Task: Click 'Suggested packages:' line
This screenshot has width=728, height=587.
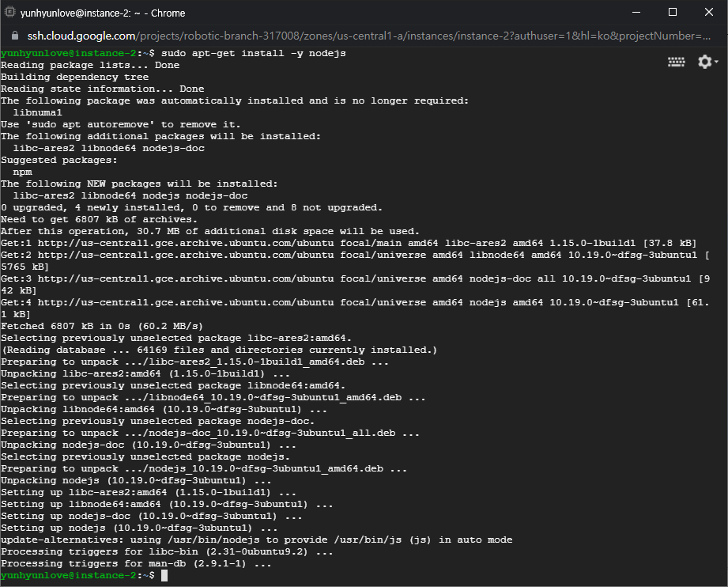Action: 59,161
